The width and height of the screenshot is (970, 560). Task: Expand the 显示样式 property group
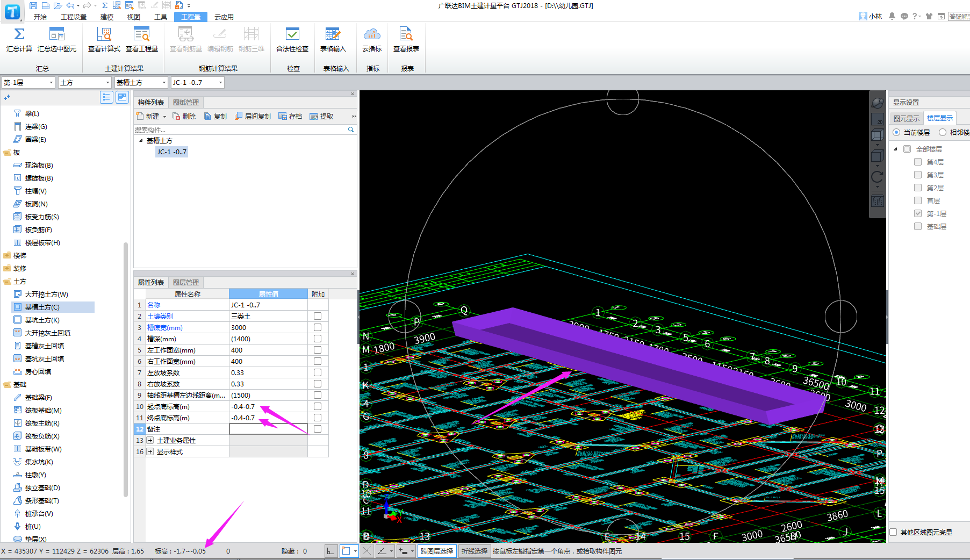pos(150,451)
